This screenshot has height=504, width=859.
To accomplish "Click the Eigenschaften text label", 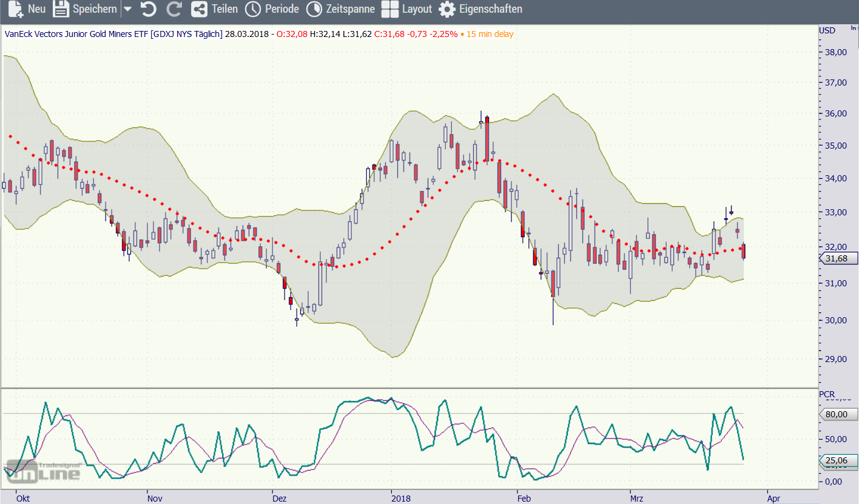I will [490, 9].
